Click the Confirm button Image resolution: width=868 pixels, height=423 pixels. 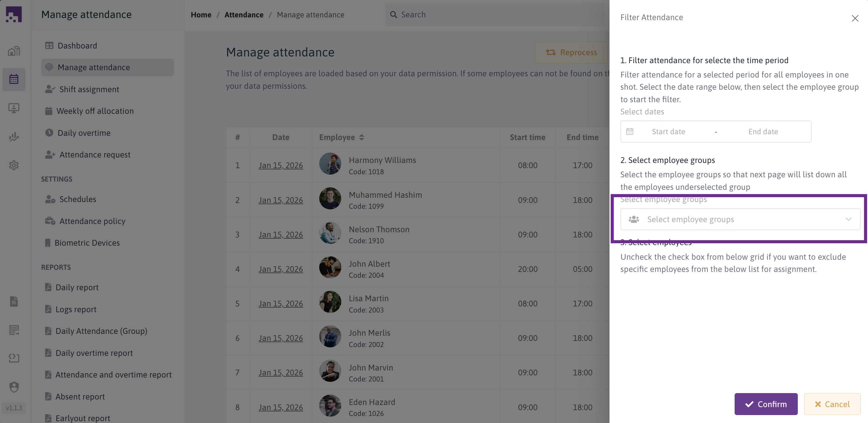[766, 404]
